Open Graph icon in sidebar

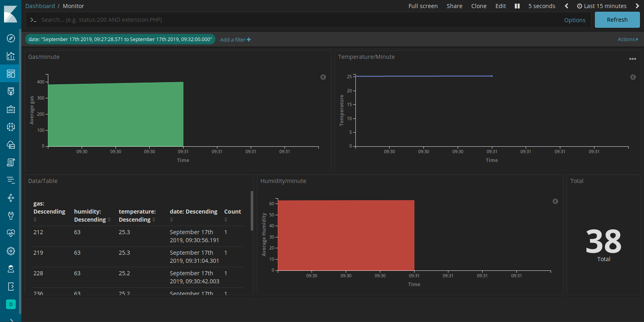coord(11,198)
